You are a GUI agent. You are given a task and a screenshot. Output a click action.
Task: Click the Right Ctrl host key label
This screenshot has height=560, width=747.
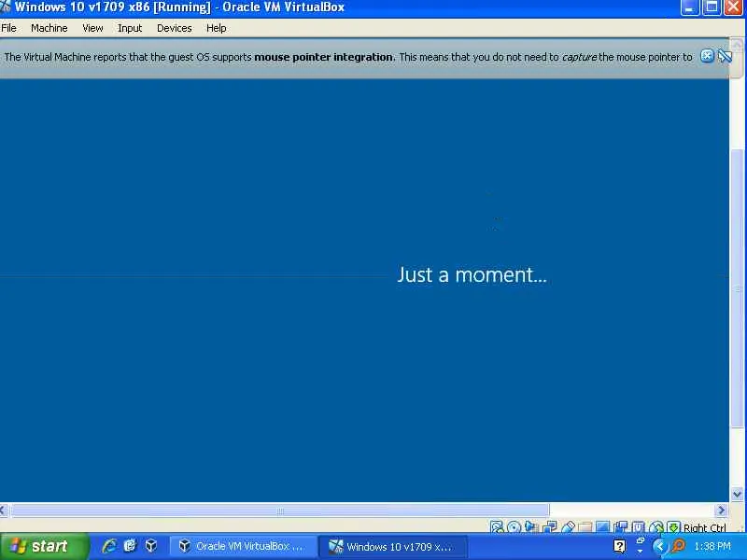click(705, 527)
